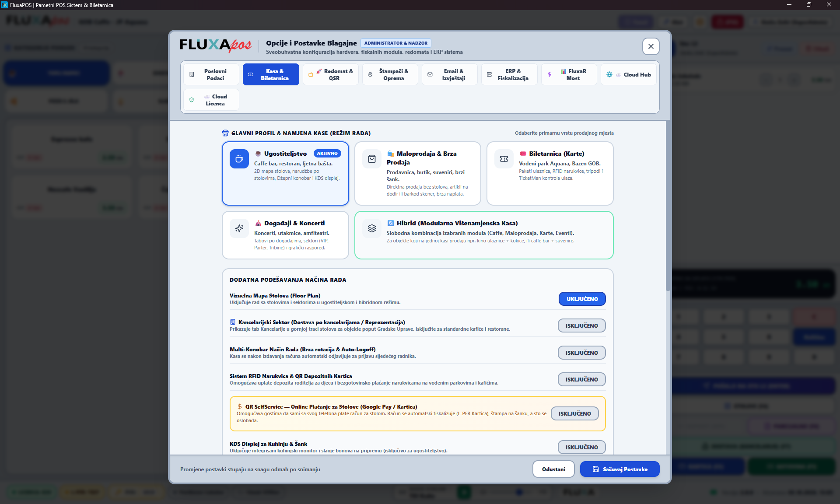Click the globe icon on Cloud Hub tab
The height and width of the screenshot is (504, 840).
point(609,74)
